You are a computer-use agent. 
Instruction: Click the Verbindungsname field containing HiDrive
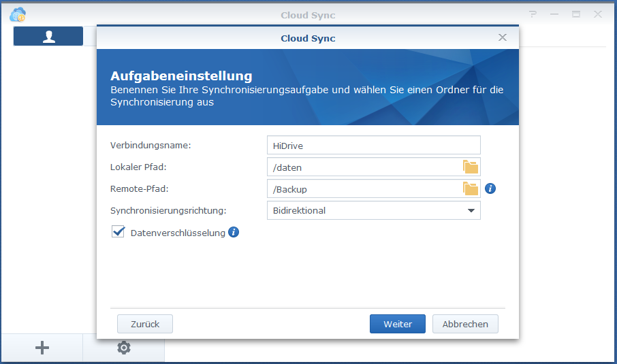tap(374, 145)
